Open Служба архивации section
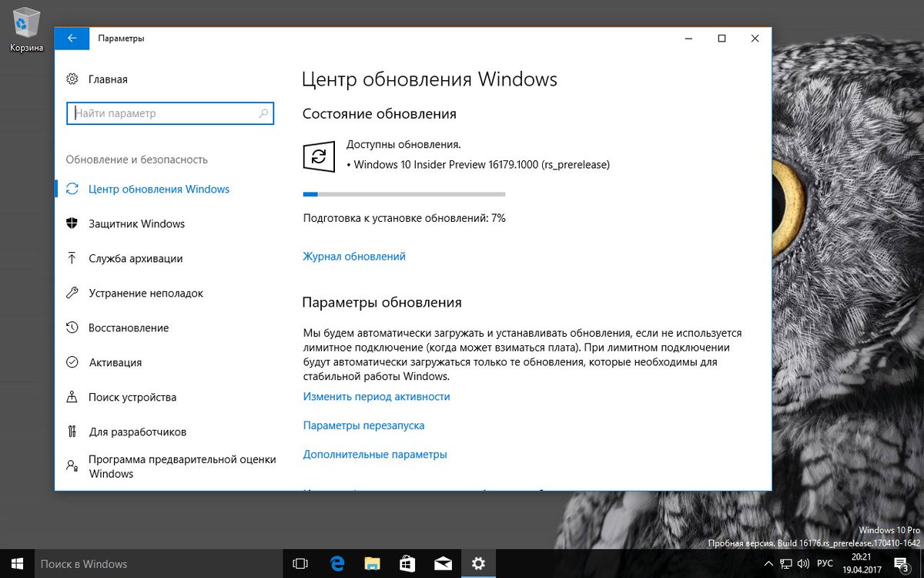Viewport: 924px width, 578px height. [x=136, y=258]
